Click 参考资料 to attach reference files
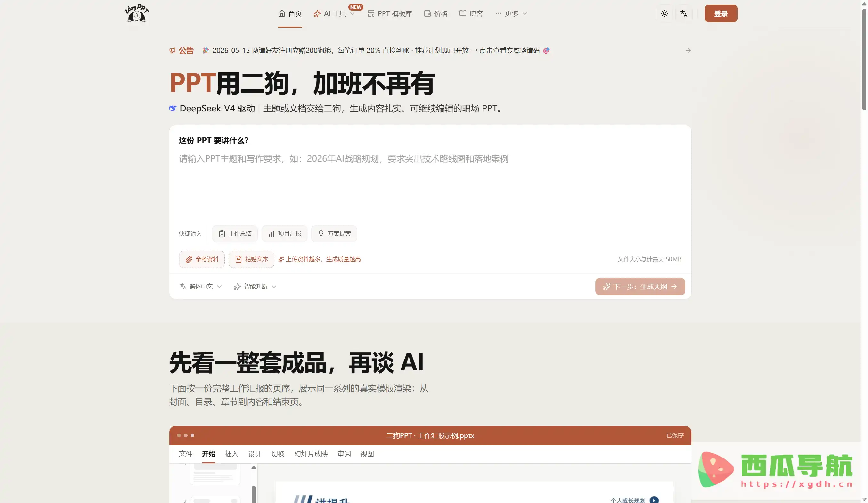This screenshot has width=868, height=503. 201,259
